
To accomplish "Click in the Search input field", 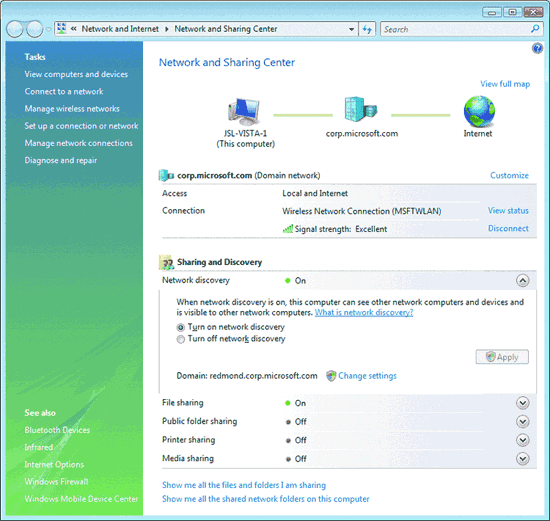I will (x=456, y=29).
